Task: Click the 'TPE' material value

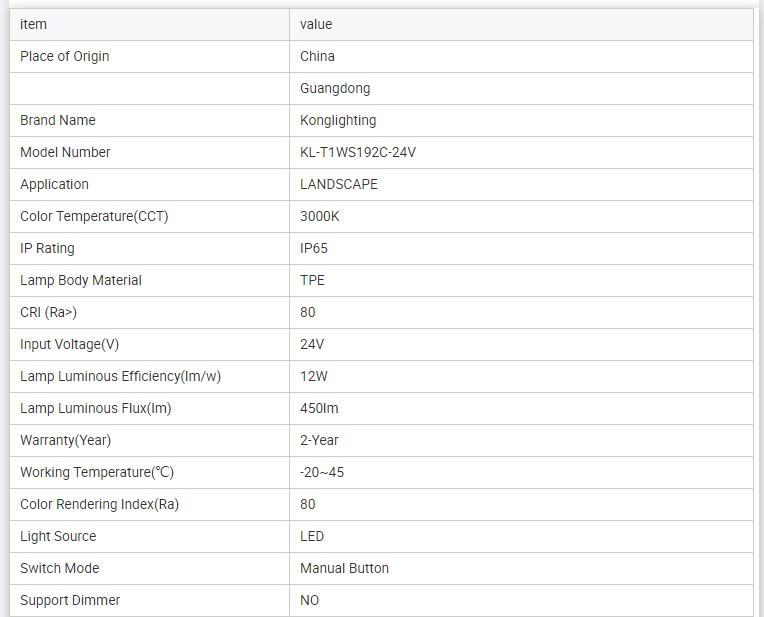Action: point(312,280)
